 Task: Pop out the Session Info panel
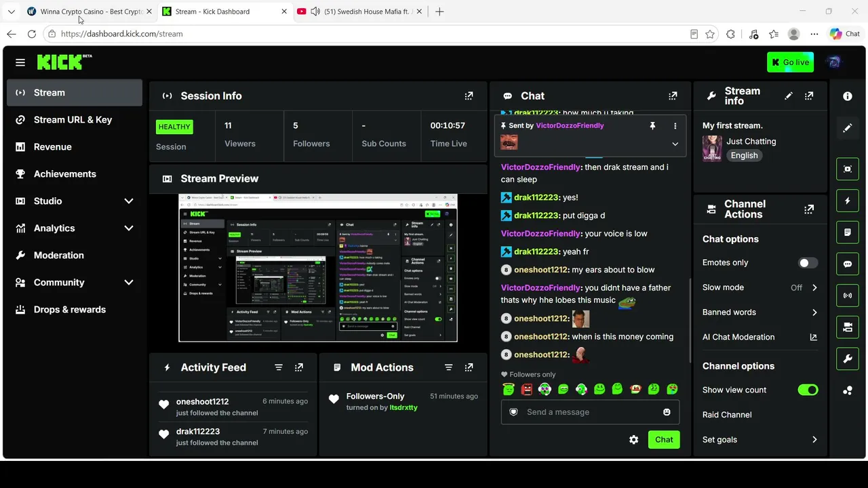tap(469, 96)
